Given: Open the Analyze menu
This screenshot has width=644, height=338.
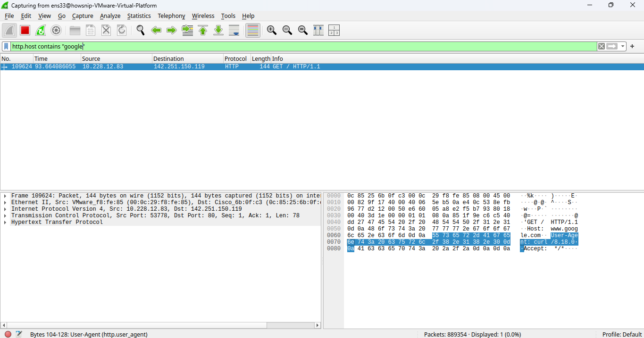Looking at the screenshot, I should [x=110, y=16].
